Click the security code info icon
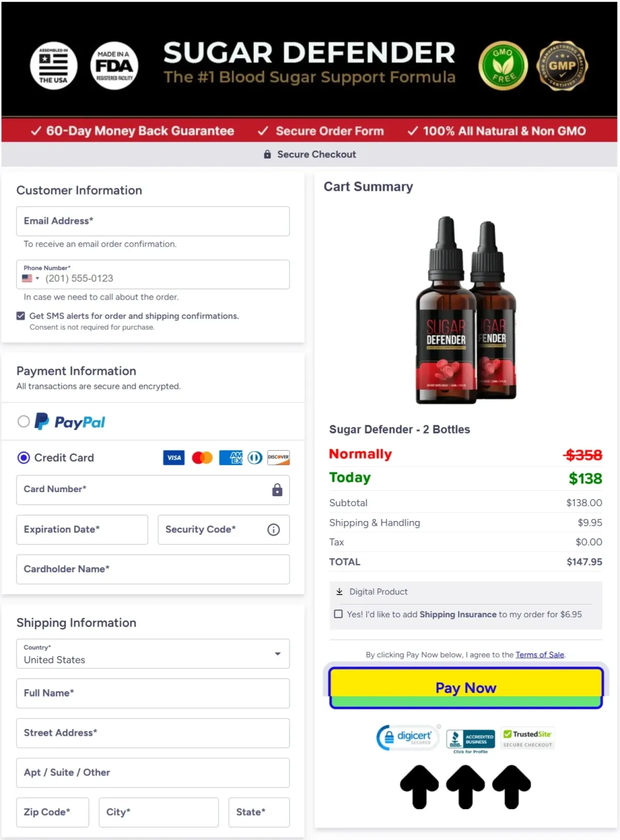Screen dimensions: 620x840 tap(274, 530)
